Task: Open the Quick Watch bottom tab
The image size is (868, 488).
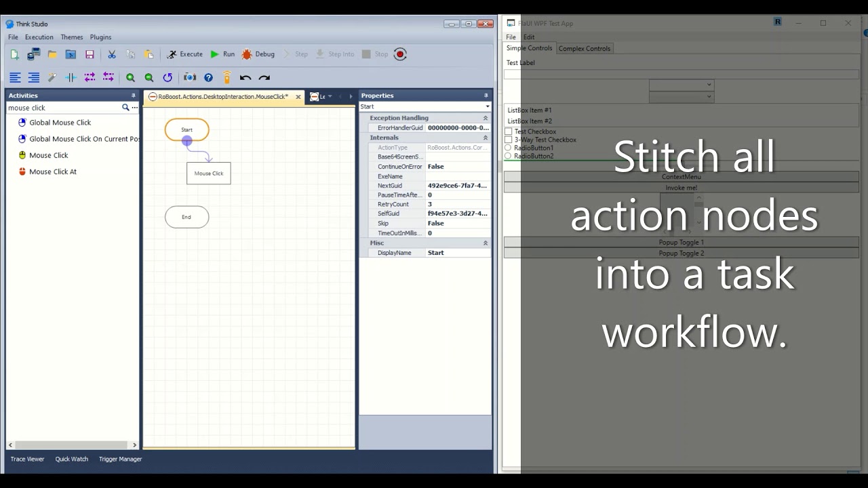Action: (71, 459)
